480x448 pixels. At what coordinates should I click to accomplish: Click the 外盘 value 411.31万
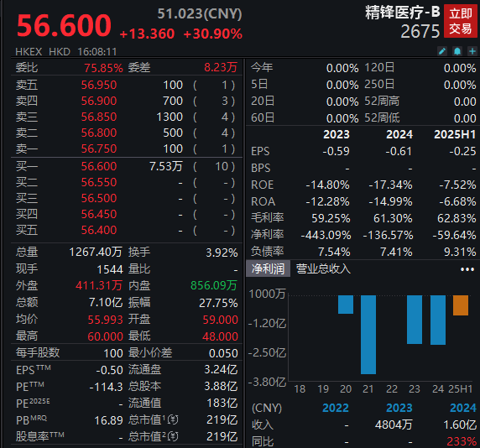coord(99,285)
